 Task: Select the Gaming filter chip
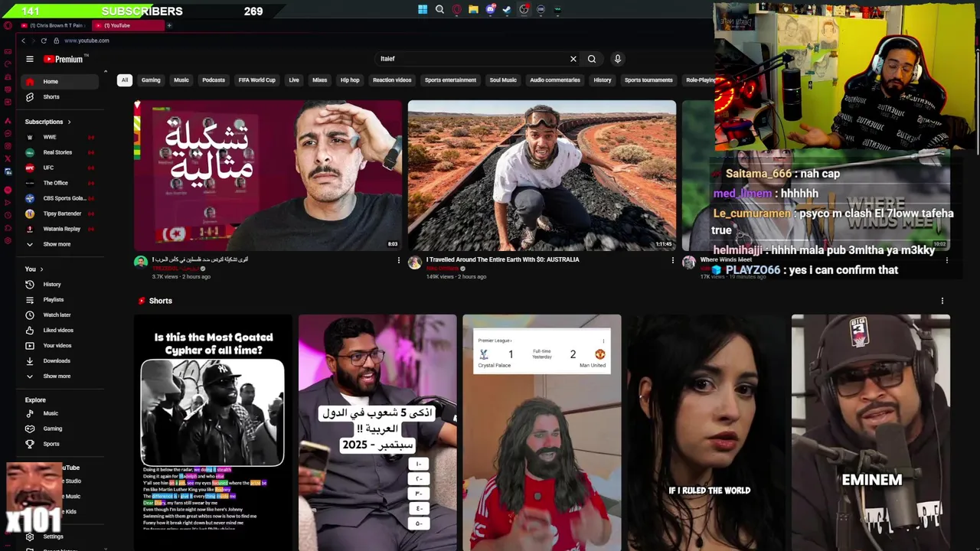(x=151, y=80)
